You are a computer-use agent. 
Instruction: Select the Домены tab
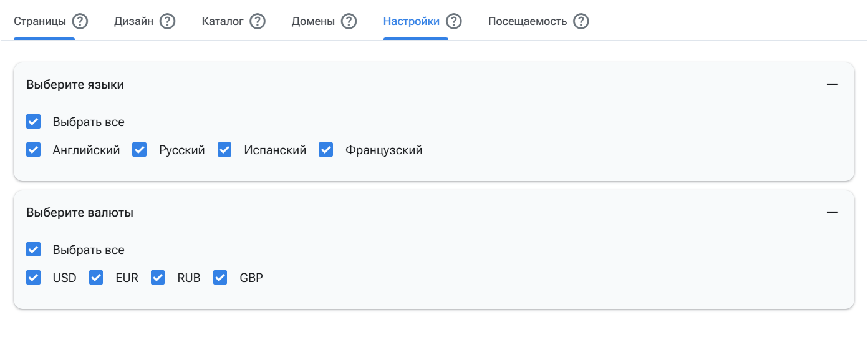(x=313, y=21)
